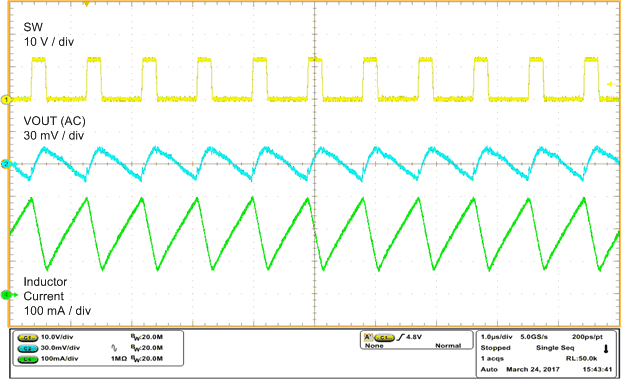
Task: Select the yellow C1 channel badge in readout
Action: point(28,338)
